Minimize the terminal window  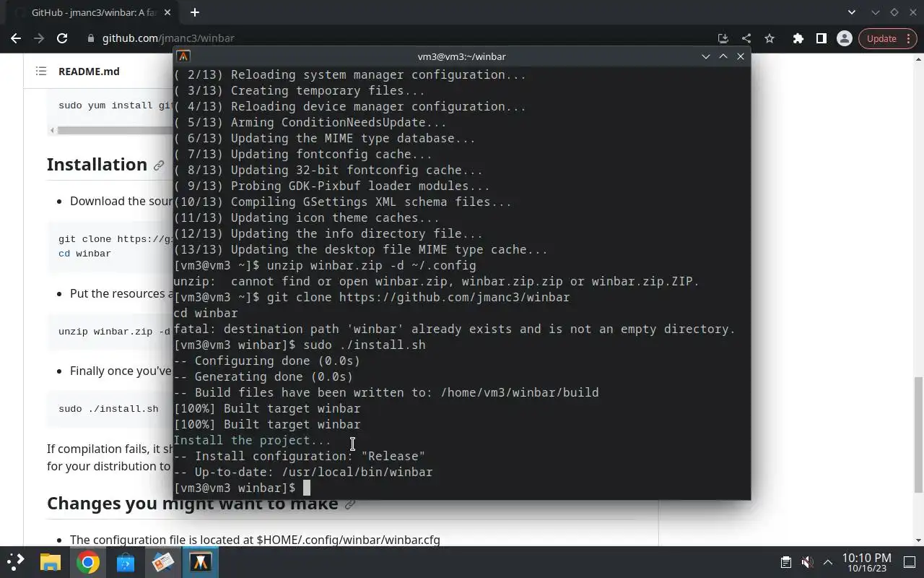coord(706,56)
